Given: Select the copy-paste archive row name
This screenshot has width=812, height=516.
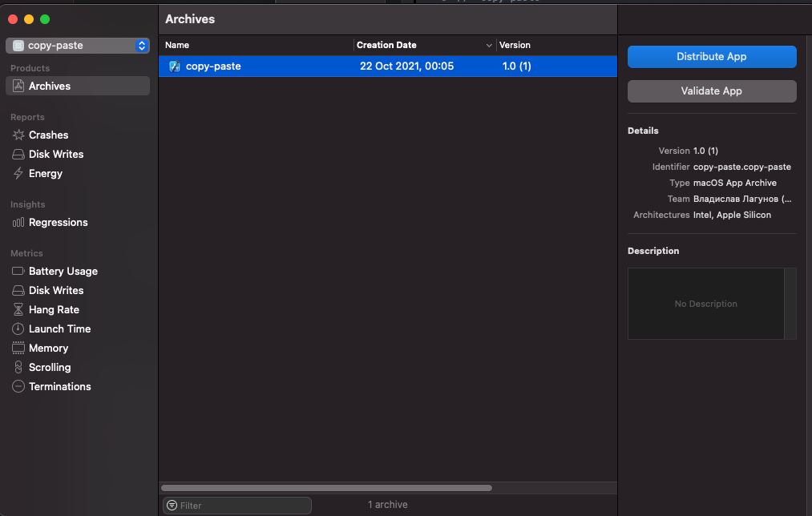Looking at the screenshot, I should pos(213,67).
